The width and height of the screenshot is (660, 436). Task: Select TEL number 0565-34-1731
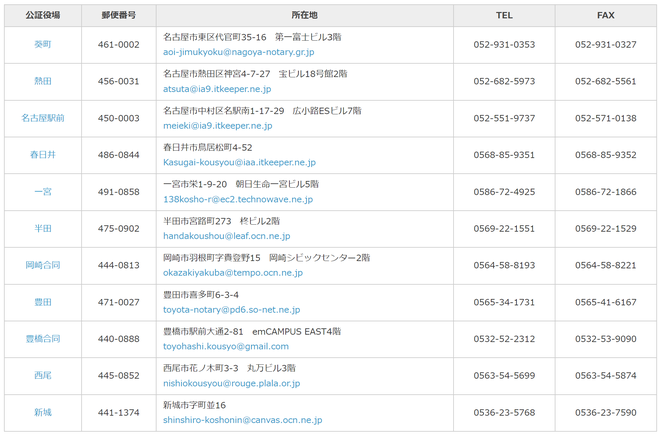(x=504, y=302)
